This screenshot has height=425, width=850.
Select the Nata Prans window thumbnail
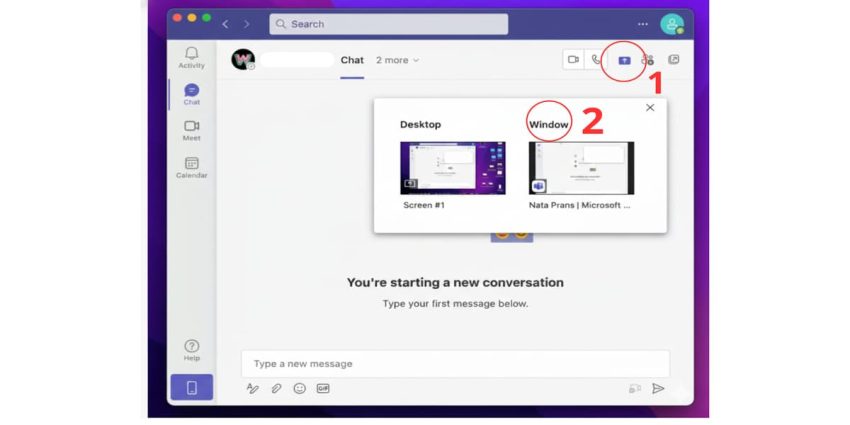pyautogui.click(x=581, y=168)
